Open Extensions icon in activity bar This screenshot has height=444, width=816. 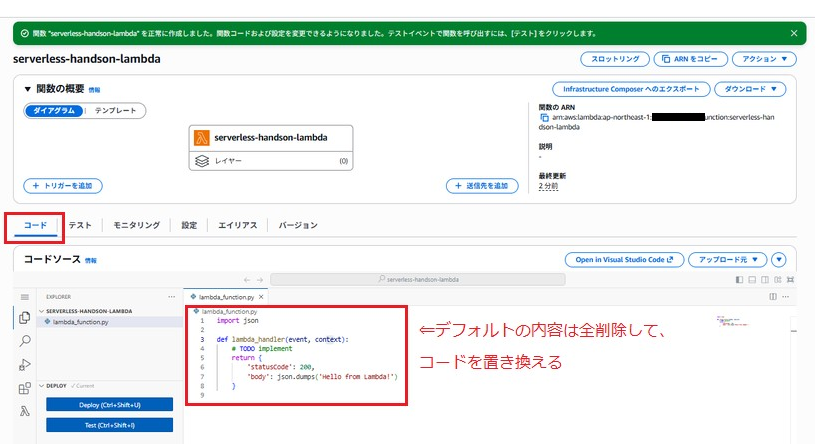point(24,388)
